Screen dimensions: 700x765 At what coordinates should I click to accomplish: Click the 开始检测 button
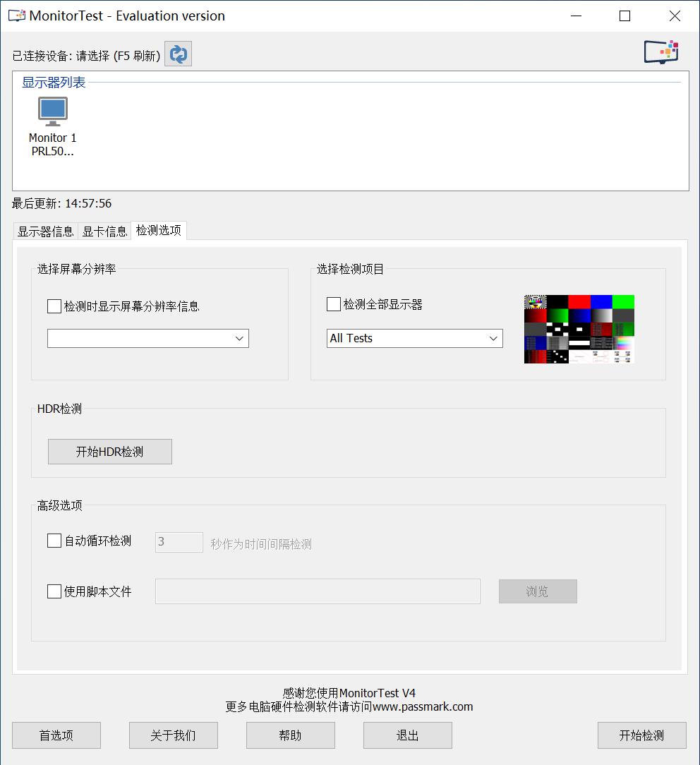coord(641,735)
